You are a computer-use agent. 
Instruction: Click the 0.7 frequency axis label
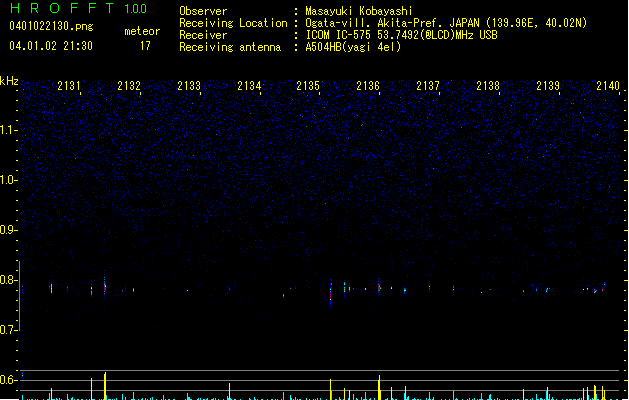coord(8,330)
